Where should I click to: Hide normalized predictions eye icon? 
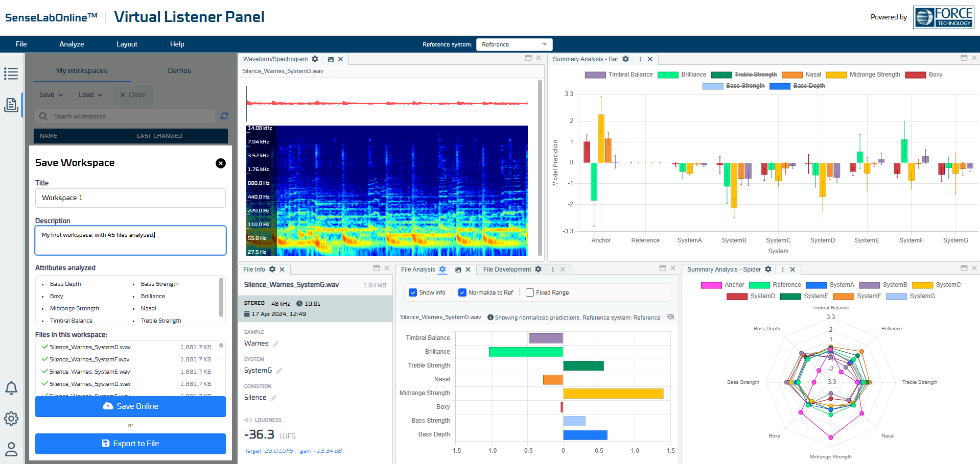click(x=671, y=317)
